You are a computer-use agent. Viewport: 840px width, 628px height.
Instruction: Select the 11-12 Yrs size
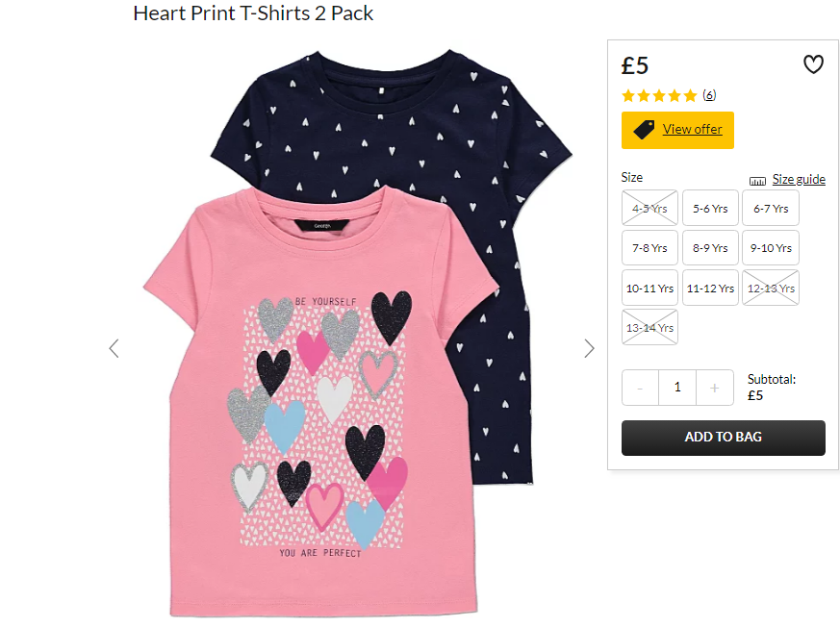[710, 289]
